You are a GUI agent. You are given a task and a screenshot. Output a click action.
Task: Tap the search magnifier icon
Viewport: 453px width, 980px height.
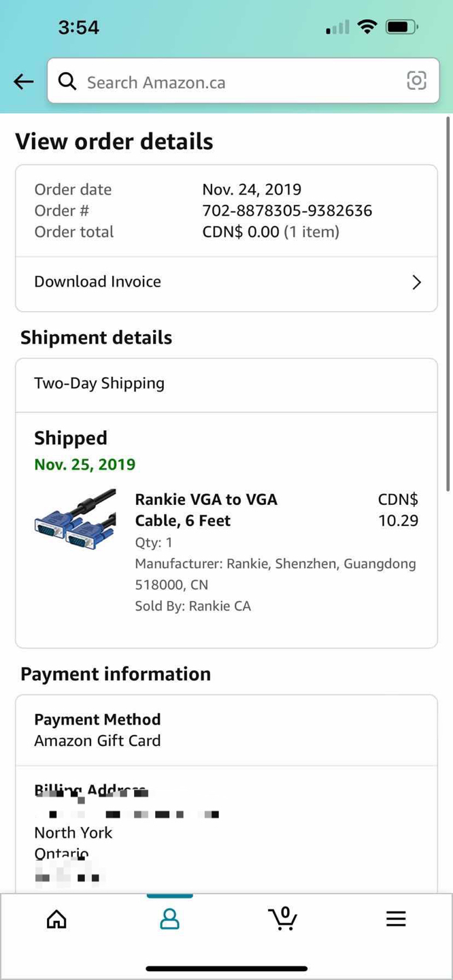coord(67,81)
